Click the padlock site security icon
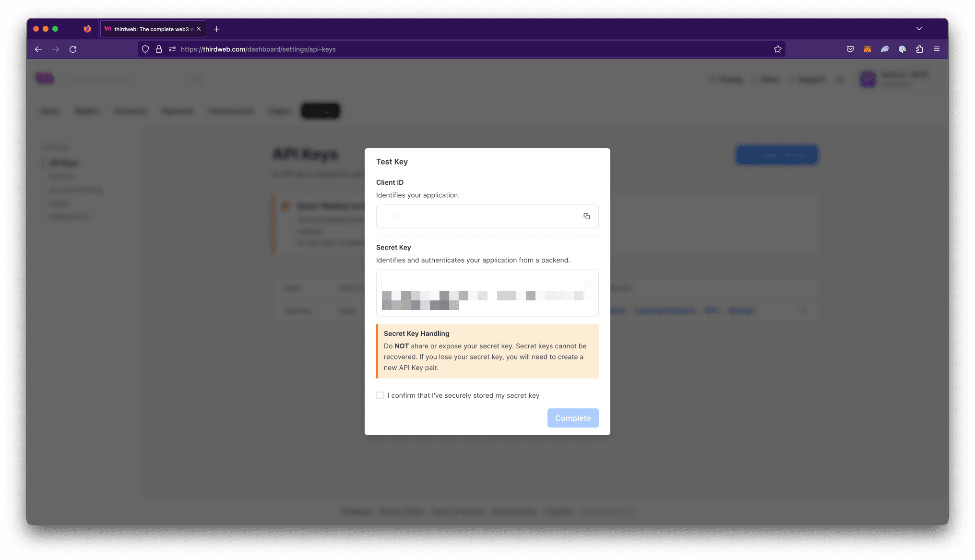Viewport: 975px width, 560px height. [x=159, y=49]
